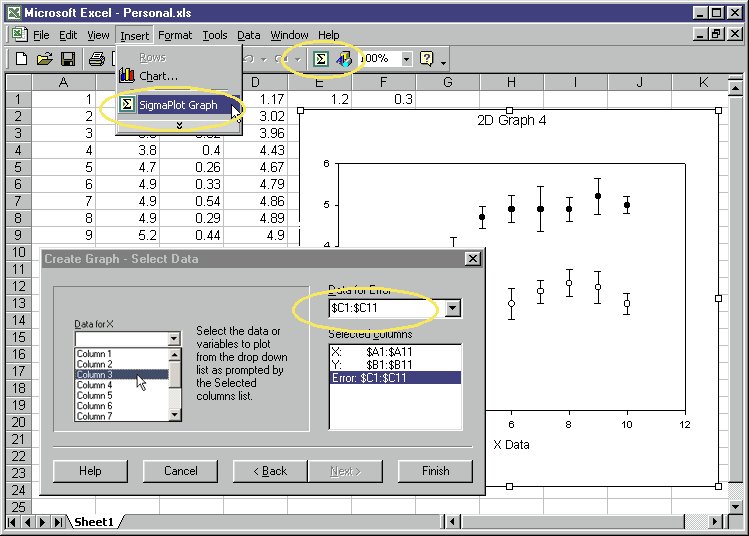The width and height of the screenshot is (749, 536).
Task: Select the Sheet1 tab
Action: coord(94,522)
